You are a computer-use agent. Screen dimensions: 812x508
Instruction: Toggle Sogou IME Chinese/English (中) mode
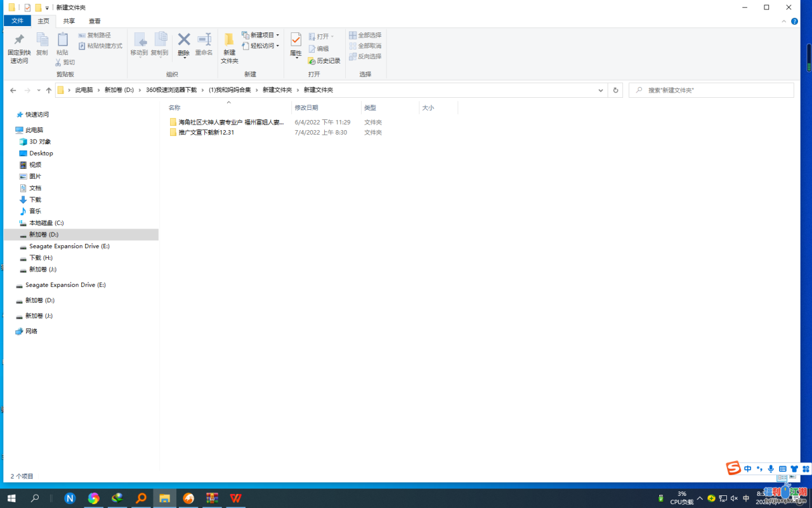point(748,469)
